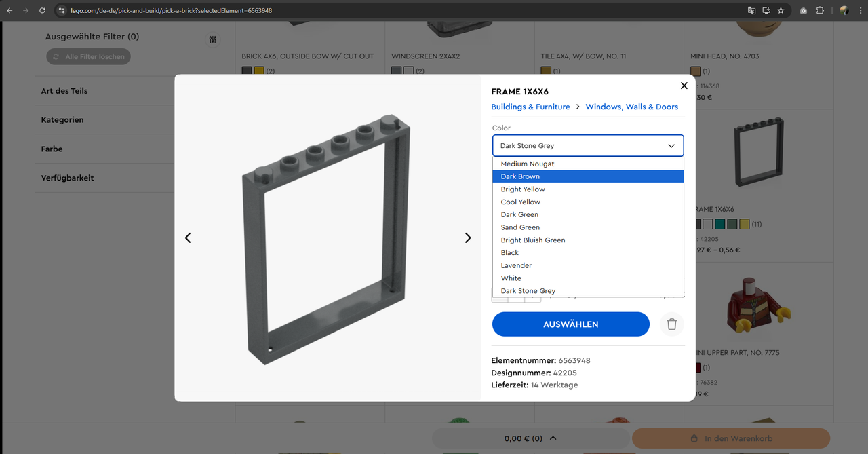
Task: Click the AUSWÄHLEN button
Action: pyautogui.click(x=570, y=324)
